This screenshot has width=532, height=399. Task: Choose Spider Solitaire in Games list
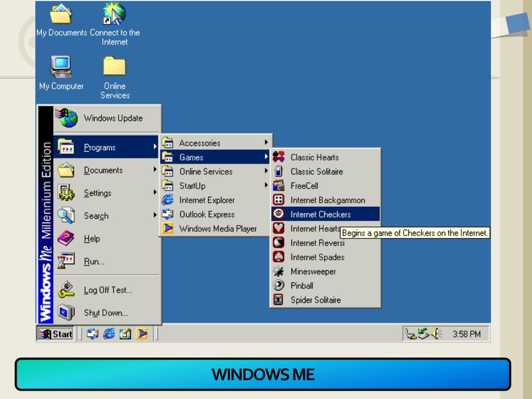click(x=315, y=300)
